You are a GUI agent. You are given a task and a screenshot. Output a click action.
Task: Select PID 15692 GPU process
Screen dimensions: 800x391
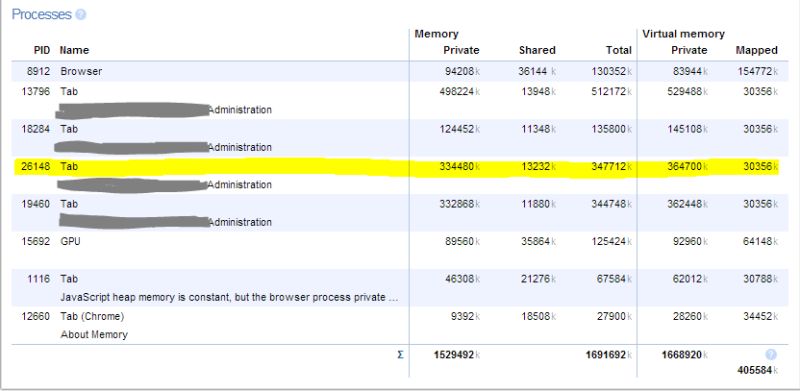point(36,241)
